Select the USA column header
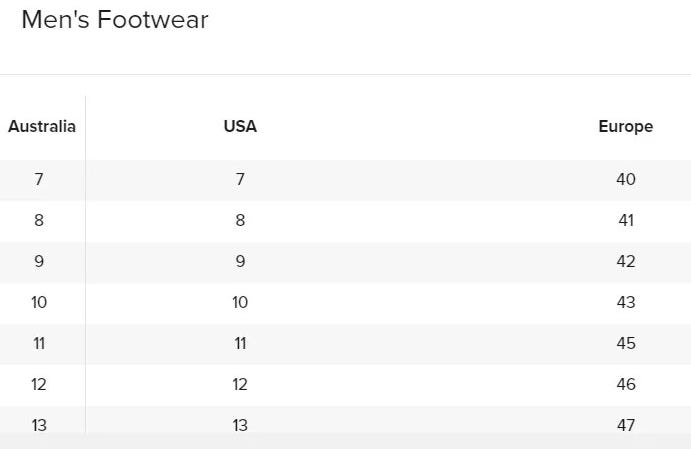Image resolution: width=691 pixels, height=449 pixels. pyautogui.click(x=240, y=127)
